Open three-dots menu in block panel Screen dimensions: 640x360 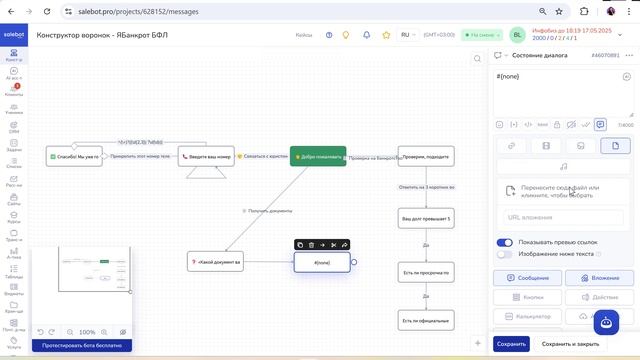[629, 56]
